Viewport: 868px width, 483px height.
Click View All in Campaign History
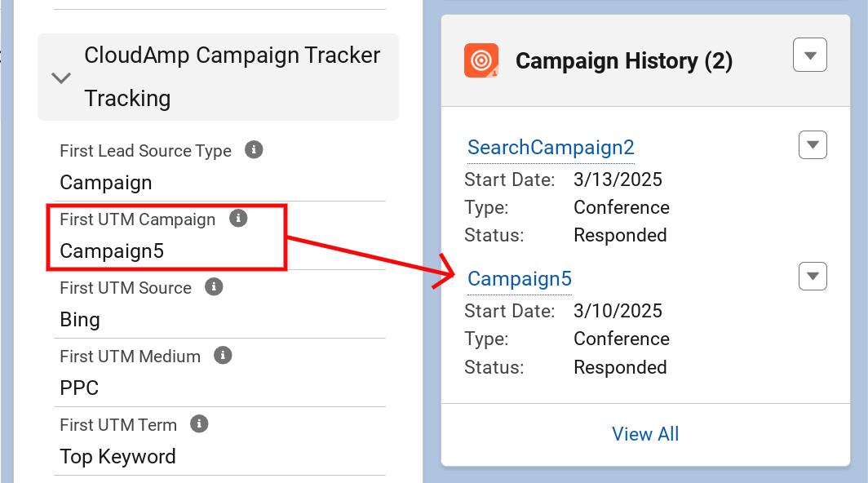[x=645, y=434]
